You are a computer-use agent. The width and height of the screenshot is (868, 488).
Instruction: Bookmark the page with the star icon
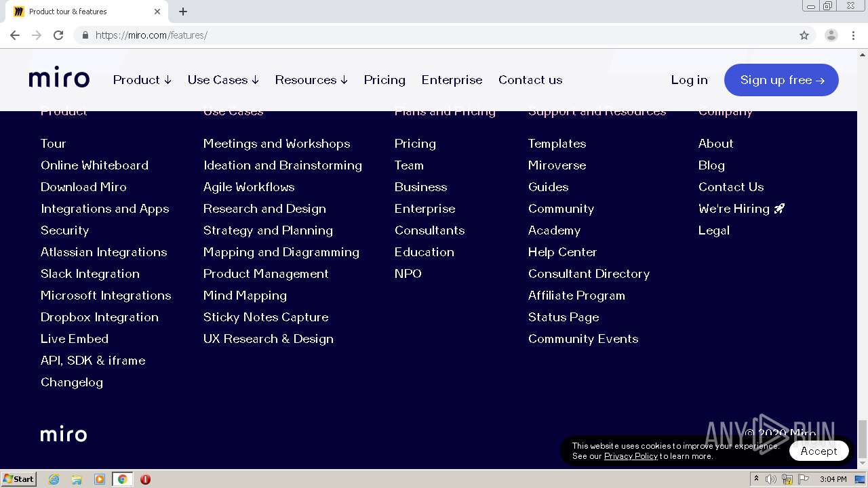tap(804, 35)
